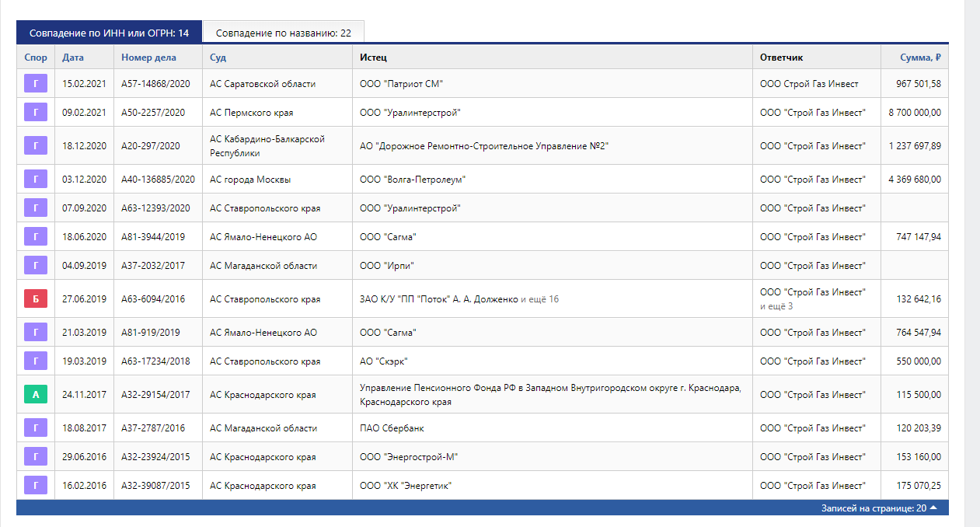Click plaintiff ООО "Волга-Петролеум"
This screenshot has width=980, height=527.
[x=413, y=180]
